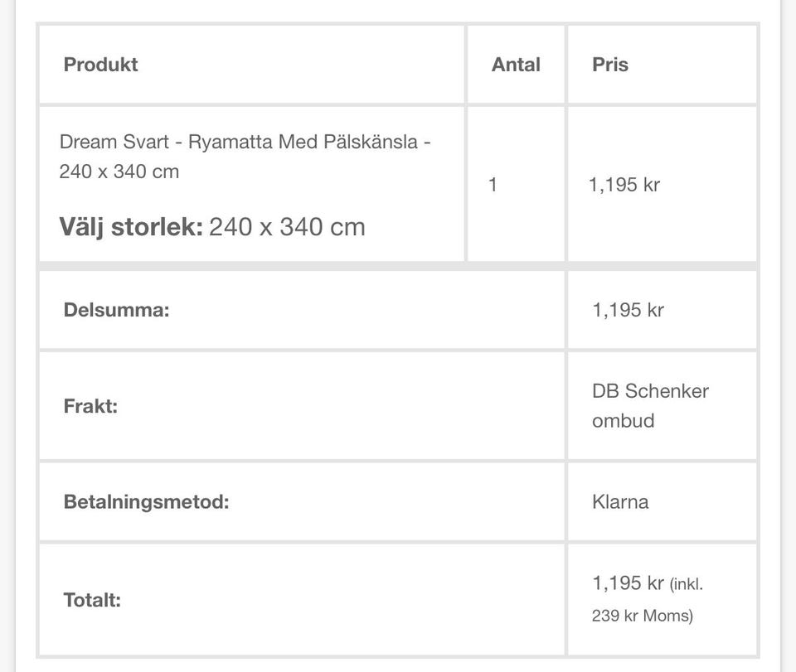Select the size value beside Välj storlek
Image resolution: width=796 pixels, height=672 pixels.
287,226
